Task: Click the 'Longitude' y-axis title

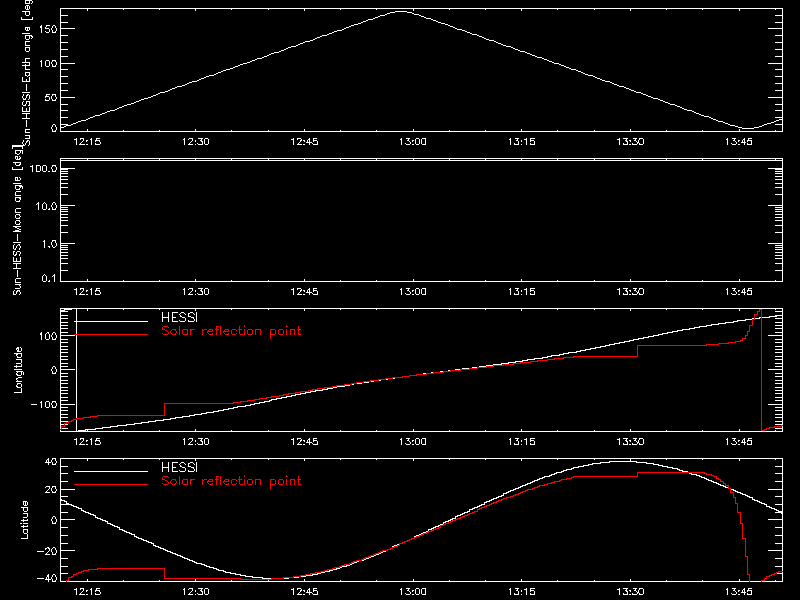Action: [x=18, y=370]
